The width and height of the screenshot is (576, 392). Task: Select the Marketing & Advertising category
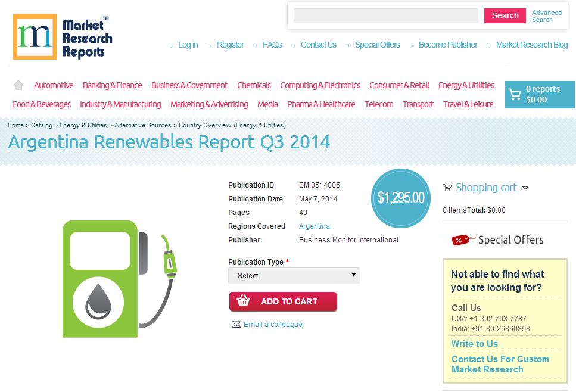click(209, 104)
